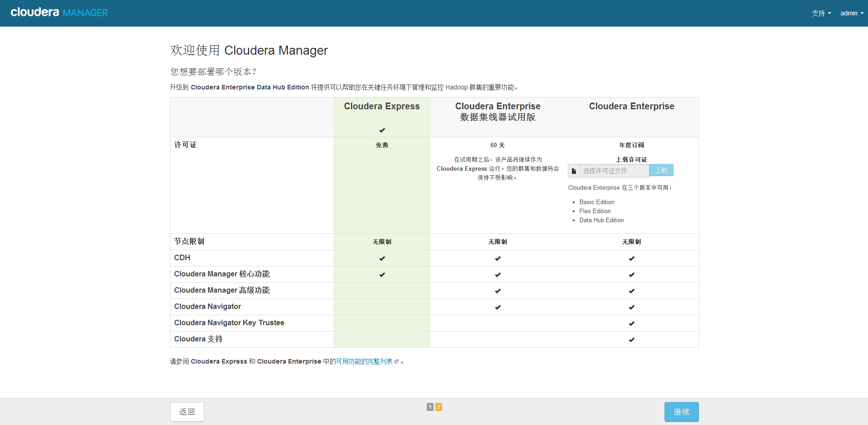Screen dimensions: 868x425
Task: Open the admin user dropdown
Action: (852, 13)
